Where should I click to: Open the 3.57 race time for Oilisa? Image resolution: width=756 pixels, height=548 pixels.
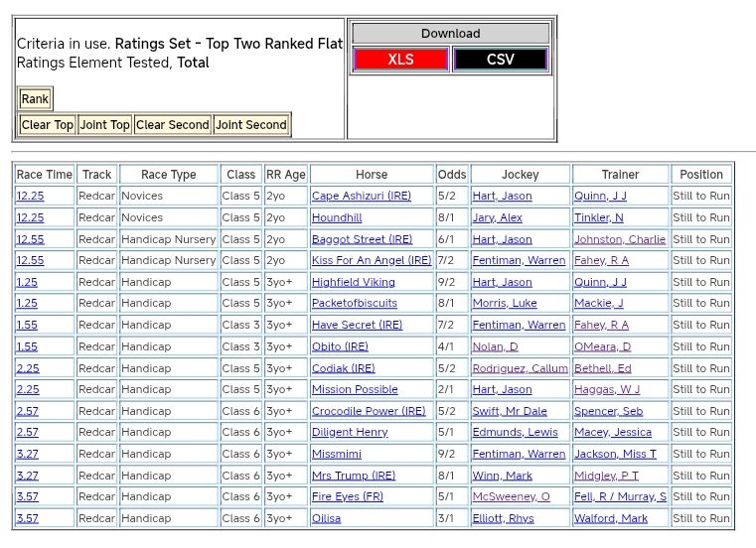(x=27, y=518)
